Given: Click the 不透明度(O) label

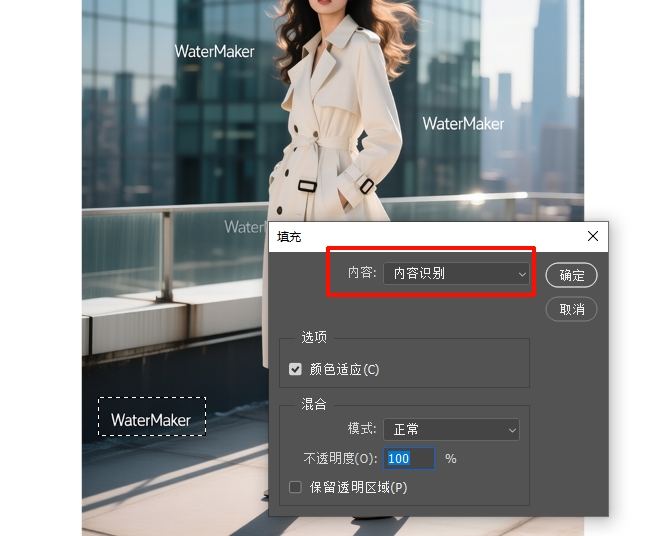Looking at the screenshot, I should [x=340, y=458].
